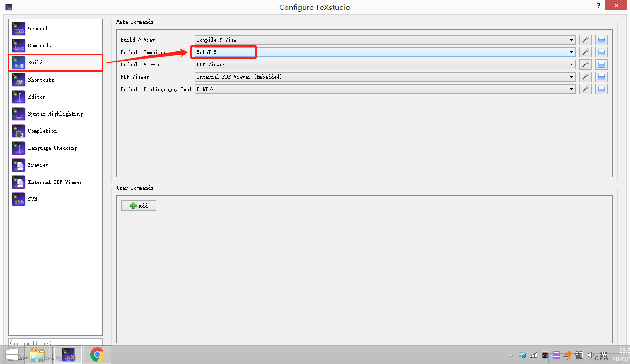Reset PDF Viewer with blue icon
This screenshot has width=630, height=364.
tap(602, 77)
